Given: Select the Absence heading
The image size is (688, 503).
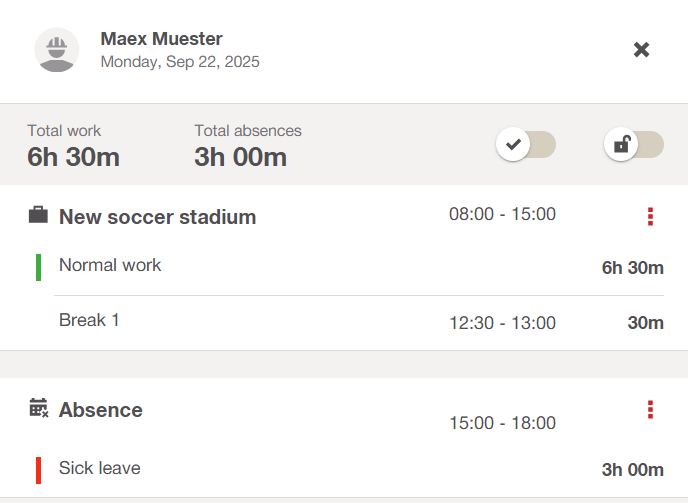Looking at the screenshot, I should click(x=101, y=410).
